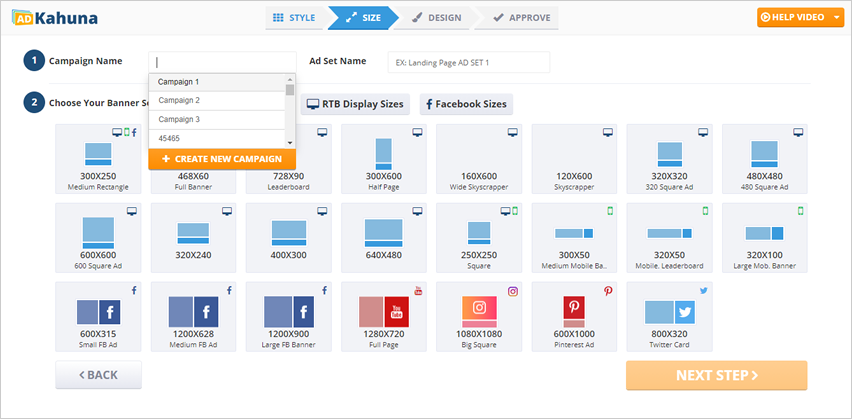Image resolution: width=852 pixels, height=419 pixels.
Task: Select the 600X1000 Pinterest Ad size
Action: [x=573, y=316]
